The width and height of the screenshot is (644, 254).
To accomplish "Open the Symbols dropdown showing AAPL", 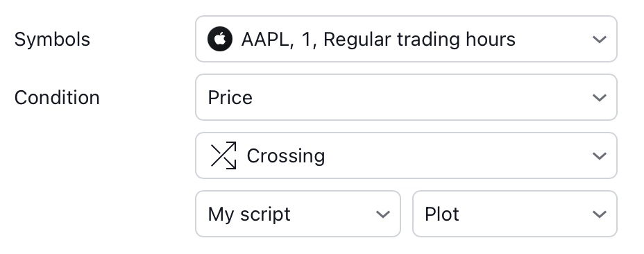I will pyautogui.click(x=406, y=39).
